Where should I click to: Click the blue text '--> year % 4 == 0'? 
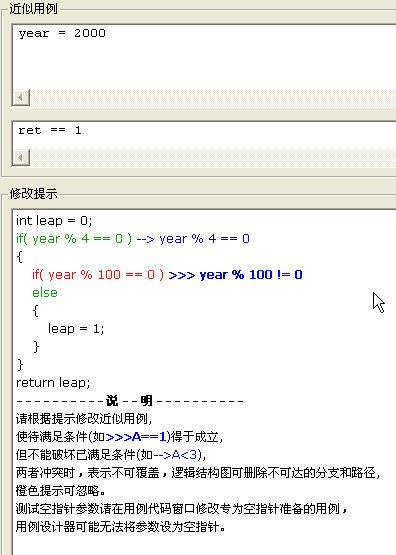click(193, 239)
